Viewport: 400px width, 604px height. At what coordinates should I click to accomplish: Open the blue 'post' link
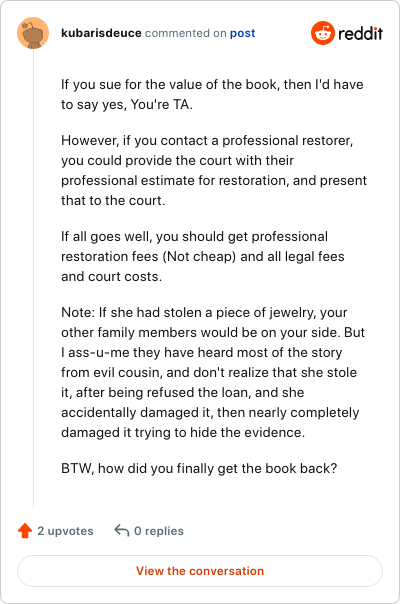pos(242,33)
